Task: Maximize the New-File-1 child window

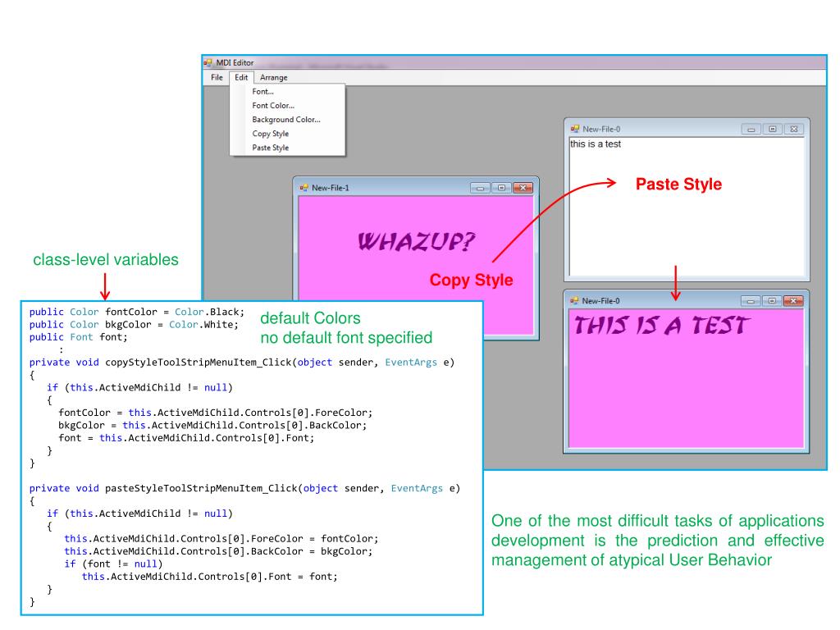Action: [501, 188]
